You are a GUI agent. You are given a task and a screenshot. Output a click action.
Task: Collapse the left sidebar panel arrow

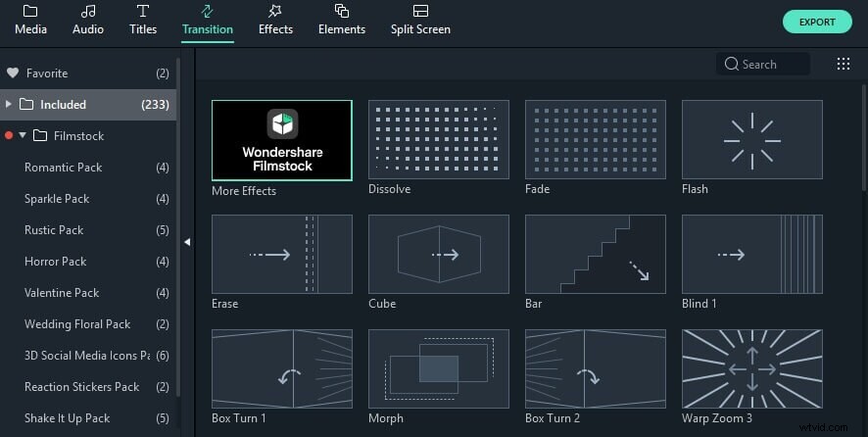coord(186,242)
